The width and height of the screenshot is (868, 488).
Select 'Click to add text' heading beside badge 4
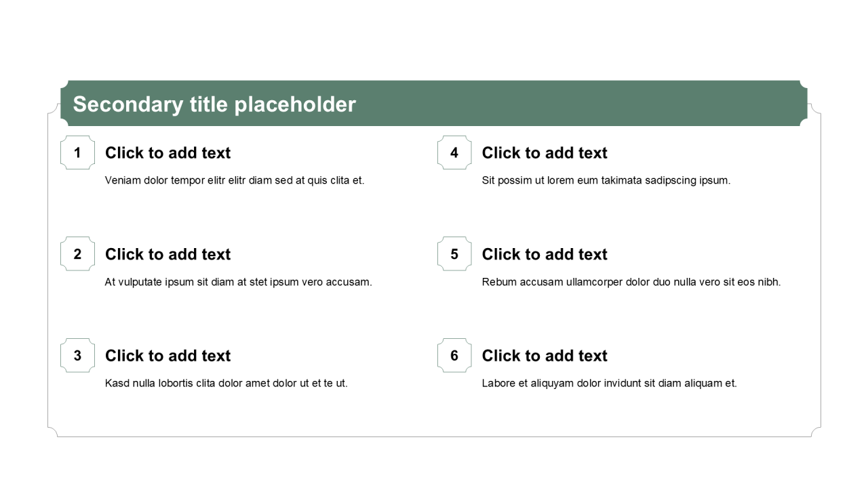[545, 153]
